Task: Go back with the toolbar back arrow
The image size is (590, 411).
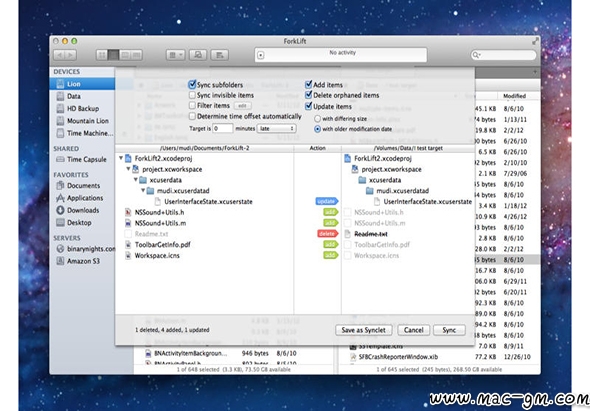Action: [x=59, y=55]
